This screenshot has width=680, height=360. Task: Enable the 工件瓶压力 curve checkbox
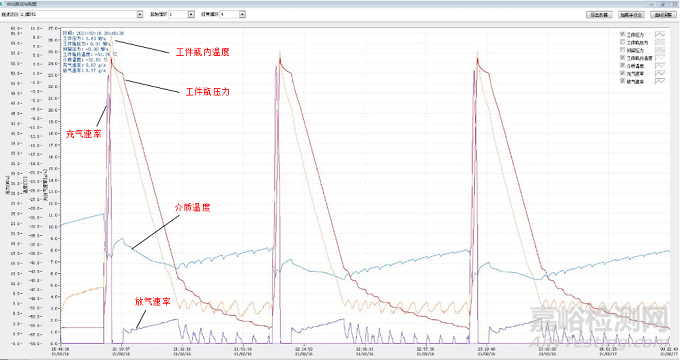point(623,42)
